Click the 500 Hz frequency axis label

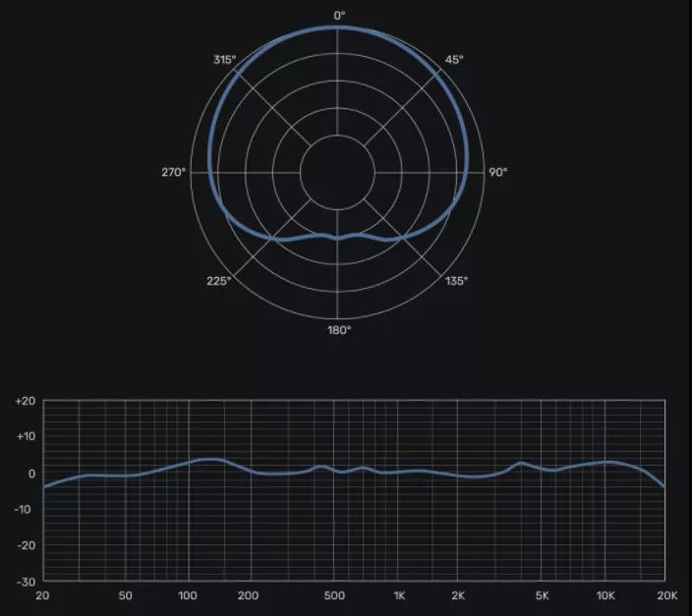334,595
